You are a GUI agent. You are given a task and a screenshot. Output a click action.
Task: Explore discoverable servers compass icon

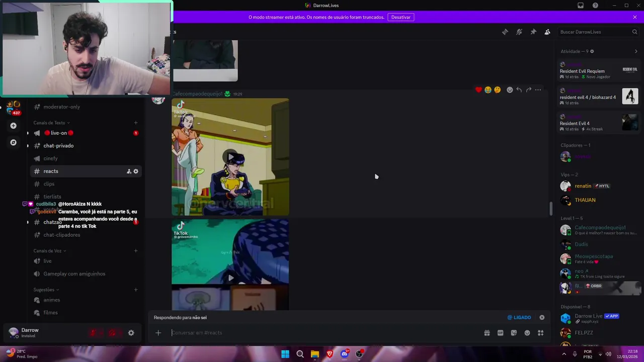tap(14, 142)
